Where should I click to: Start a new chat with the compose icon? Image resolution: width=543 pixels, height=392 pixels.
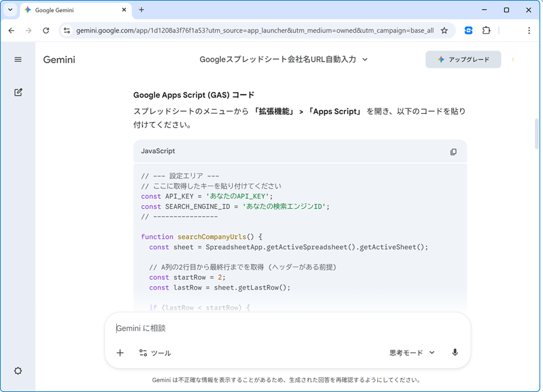pos(18,92)
